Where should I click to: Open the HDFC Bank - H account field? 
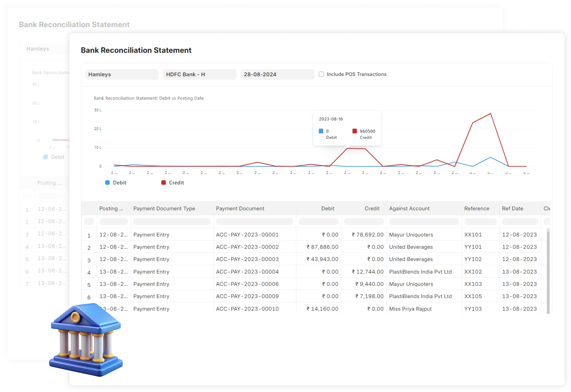click(x=199, y=74)
